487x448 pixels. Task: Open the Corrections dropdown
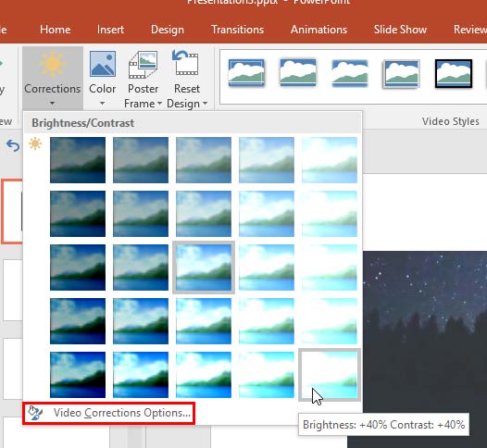[x=53, y=79]
